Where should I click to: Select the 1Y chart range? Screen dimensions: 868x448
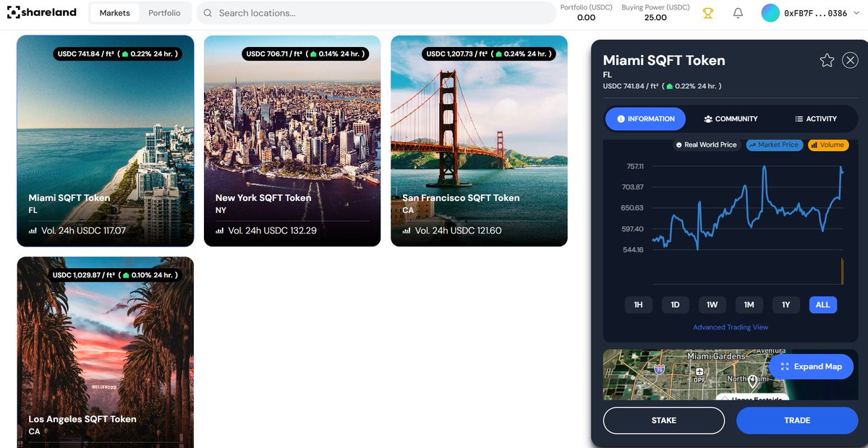[x=786, y=305]
